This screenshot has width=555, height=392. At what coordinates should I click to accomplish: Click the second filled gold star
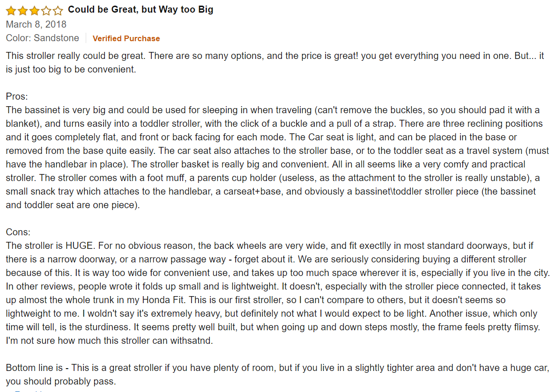point(22,10)
